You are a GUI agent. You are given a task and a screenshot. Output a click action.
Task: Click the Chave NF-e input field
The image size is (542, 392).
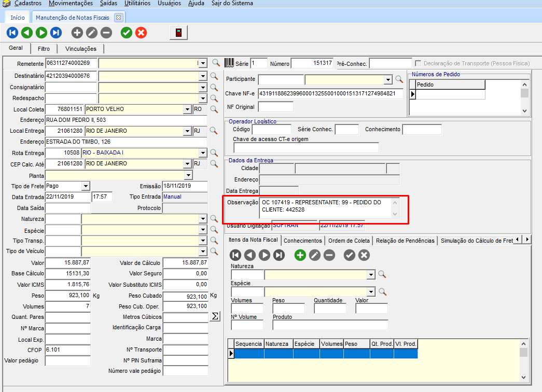tap(330, 94)
